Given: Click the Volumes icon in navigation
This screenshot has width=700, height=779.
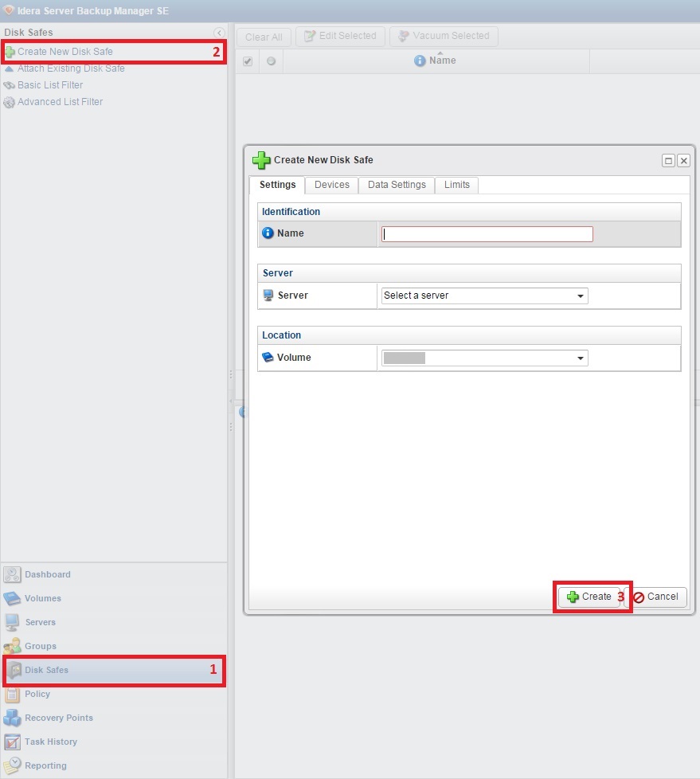Looking at the screenshot, I should click(x=12, y=599).
